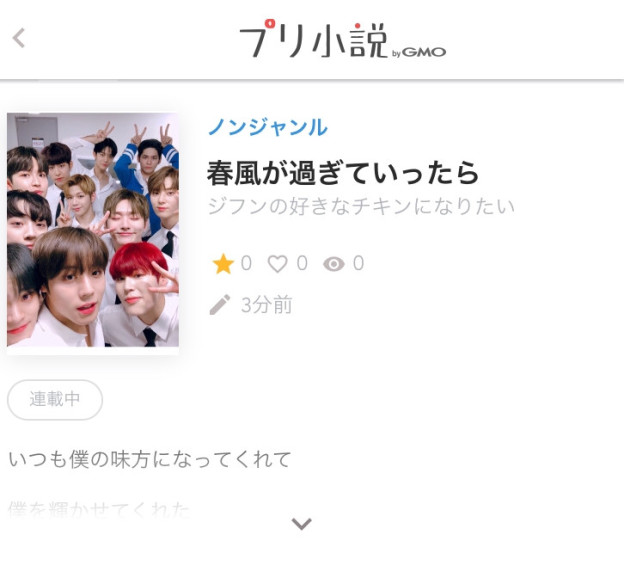Expand the description with down chevron

point(302,523)
